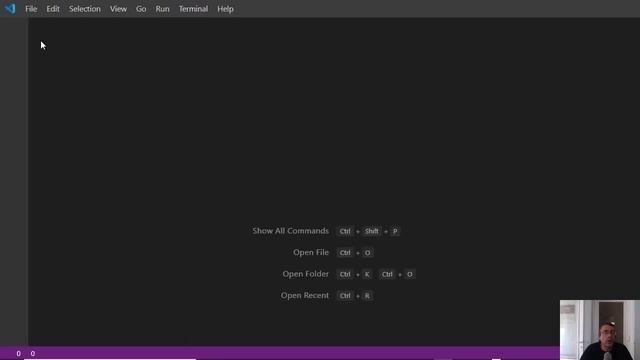This screenshot has width=640, height=360.
Task: Click the 'Show All Commands' text
Action: [290, 231]
